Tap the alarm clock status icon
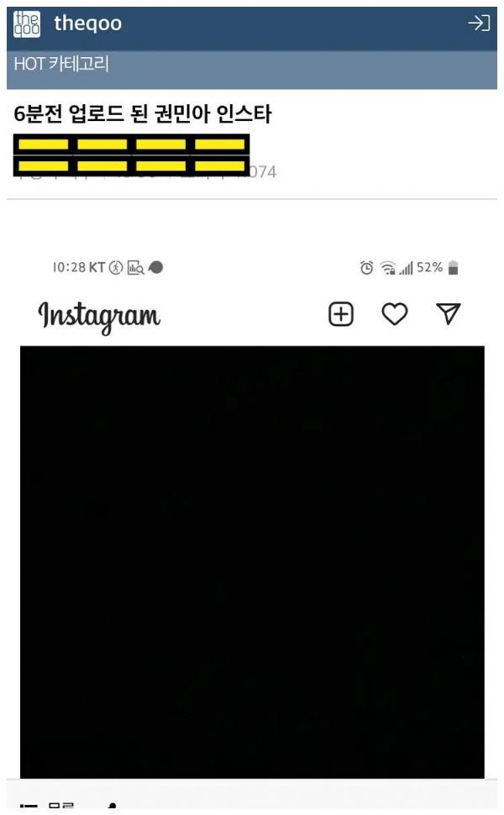 click(x=366, y=268)
